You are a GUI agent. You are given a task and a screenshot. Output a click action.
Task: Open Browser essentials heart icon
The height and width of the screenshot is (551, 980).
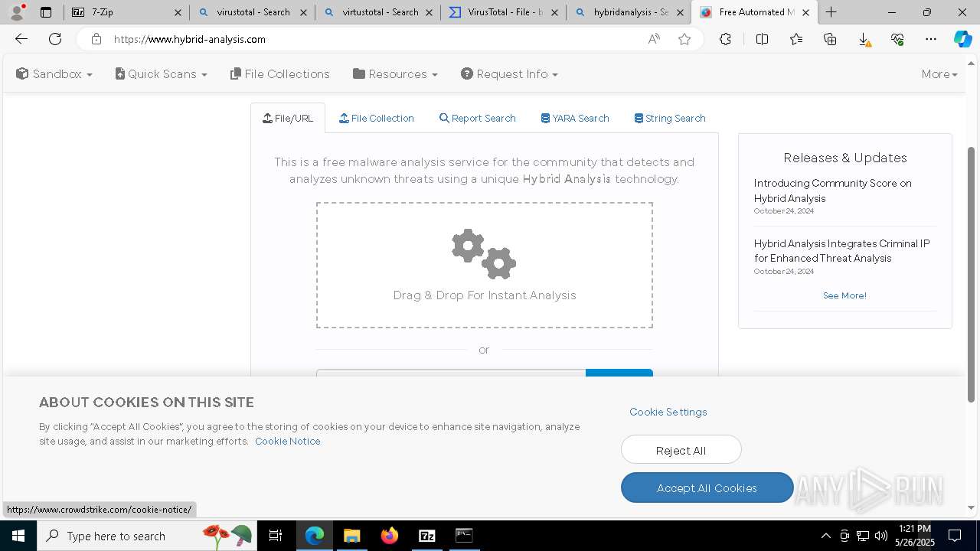897,39
